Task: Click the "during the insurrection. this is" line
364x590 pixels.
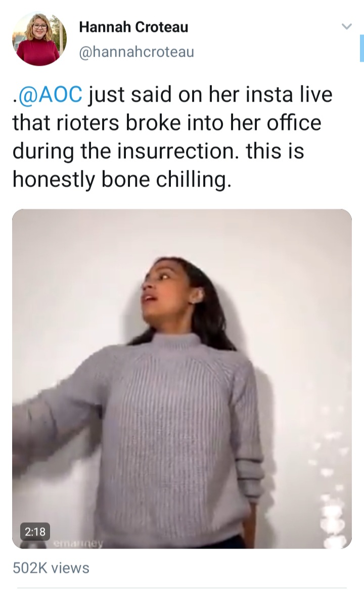Action: (158, 151)
